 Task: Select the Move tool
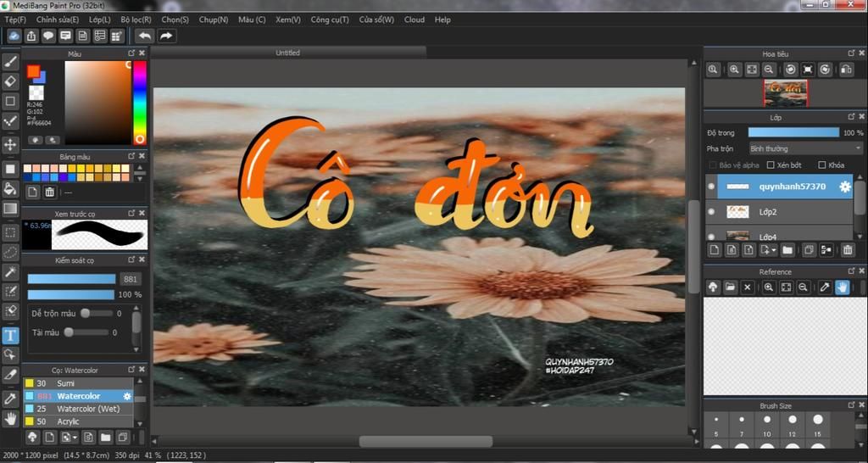coord(10,145)
